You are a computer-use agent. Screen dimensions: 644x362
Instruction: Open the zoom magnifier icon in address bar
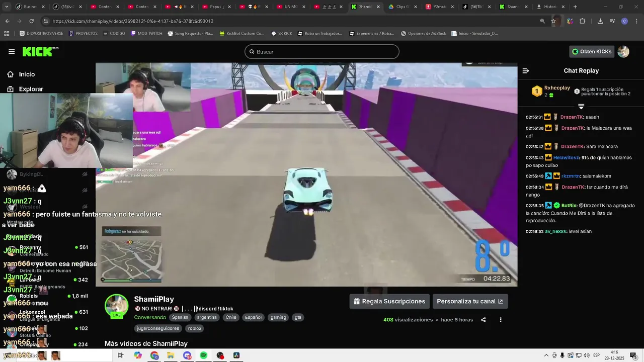point(542,21)
